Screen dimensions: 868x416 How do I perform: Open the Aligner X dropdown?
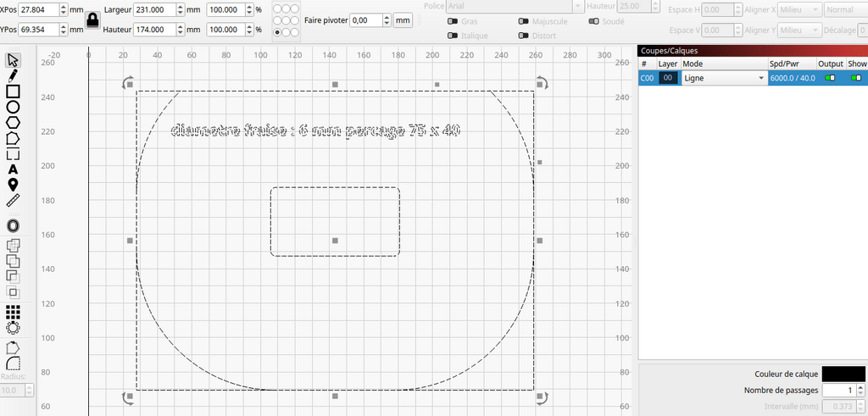tap(799, 10)
